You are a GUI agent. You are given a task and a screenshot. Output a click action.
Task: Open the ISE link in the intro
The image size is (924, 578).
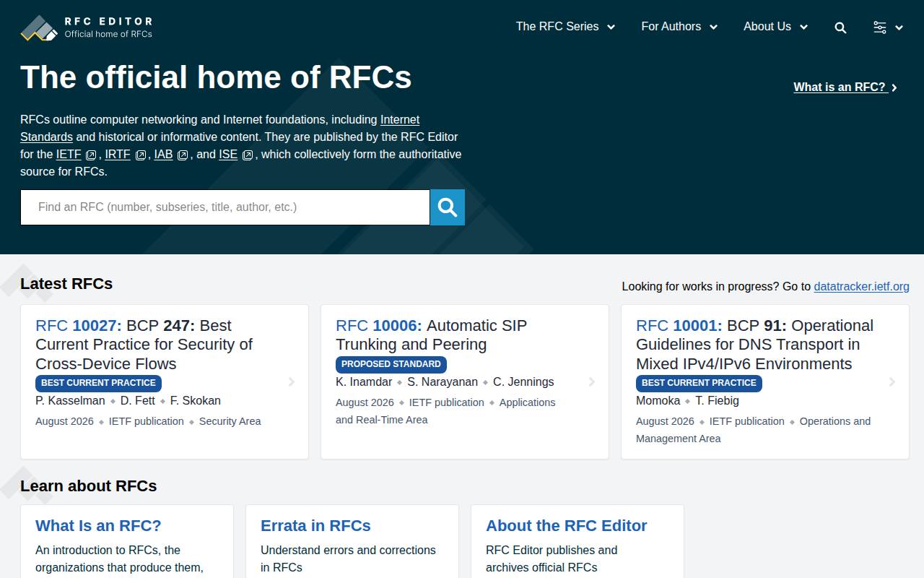[x=228, y=154]
